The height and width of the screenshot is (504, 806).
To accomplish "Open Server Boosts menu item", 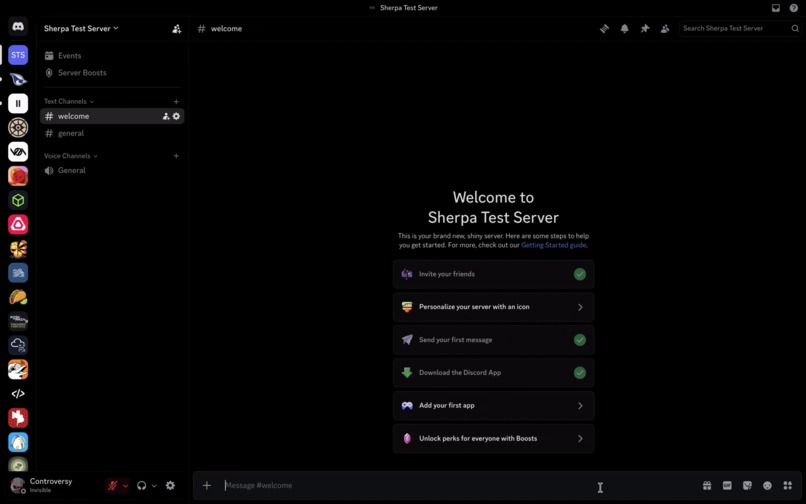I will [112, 73].
